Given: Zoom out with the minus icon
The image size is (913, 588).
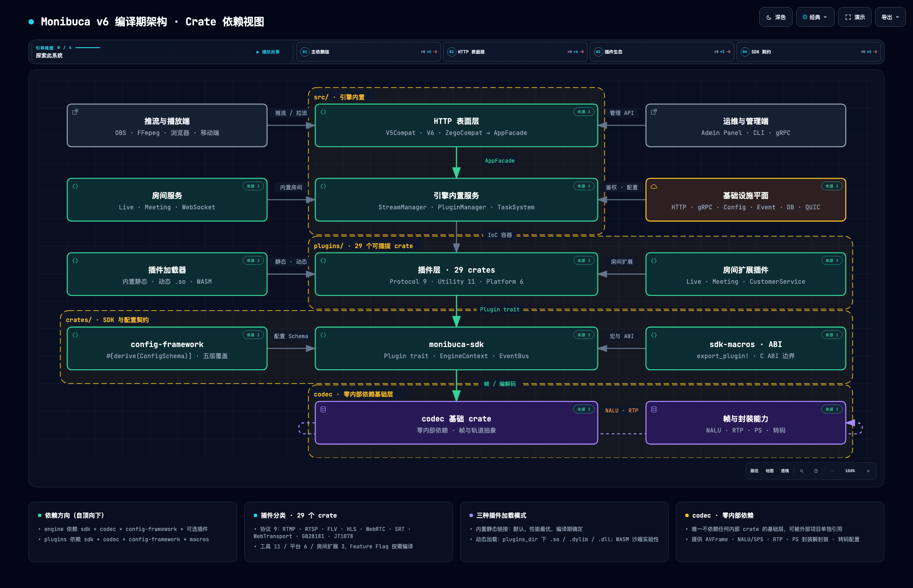Looking at the screenshot, I should 832,471.
